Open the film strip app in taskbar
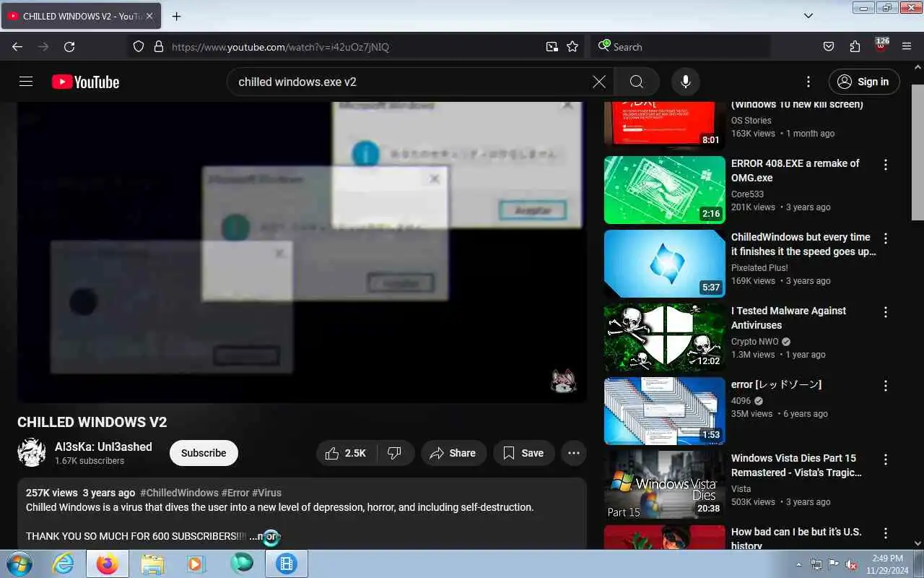The height and width of the screenshot is (578, 924). pos(287,564)
